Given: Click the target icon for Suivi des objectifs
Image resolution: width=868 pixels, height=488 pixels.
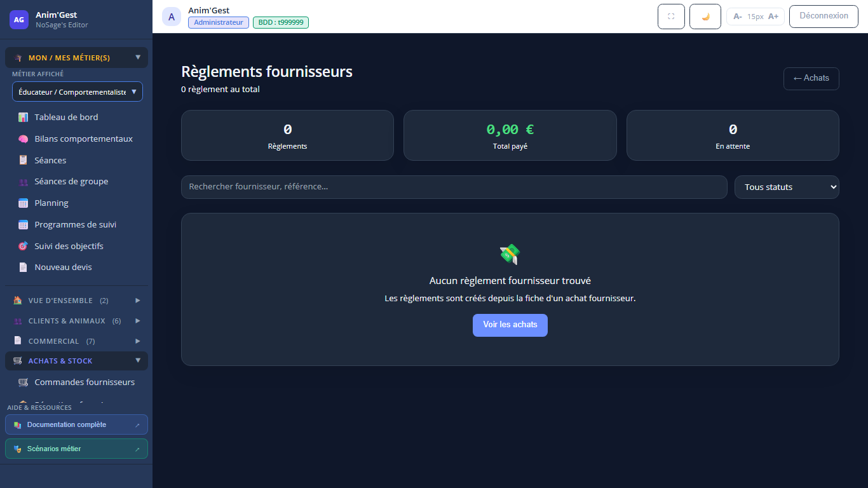Looking at the screenshot, I should point(23,246).
